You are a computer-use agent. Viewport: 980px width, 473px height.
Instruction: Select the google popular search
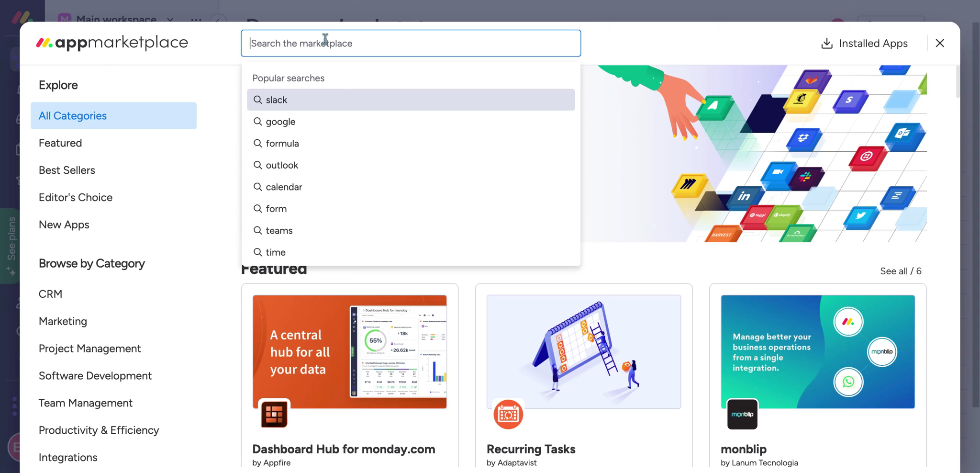click(x=411, y=122)
